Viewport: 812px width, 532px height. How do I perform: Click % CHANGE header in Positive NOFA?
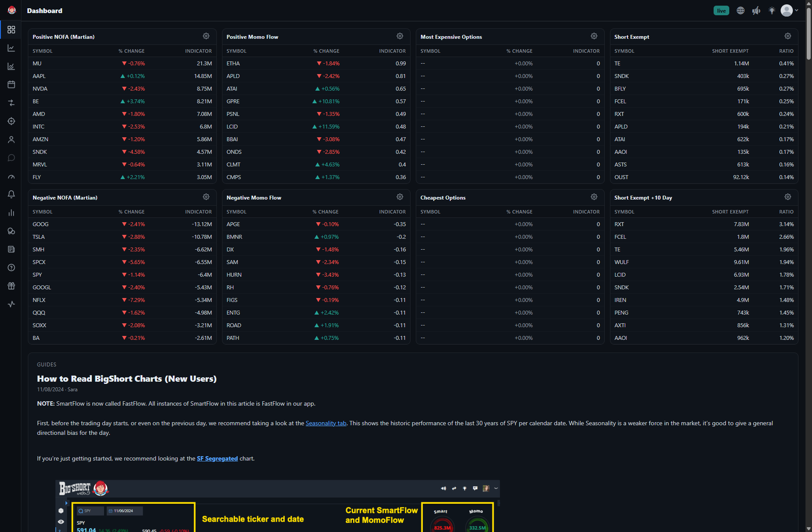(131, 51)
